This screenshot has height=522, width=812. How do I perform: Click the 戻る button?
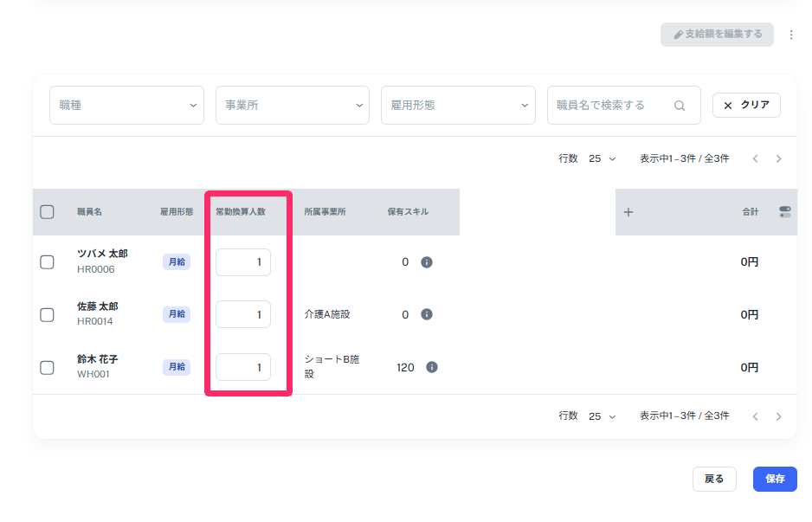(x=714, y=479)
